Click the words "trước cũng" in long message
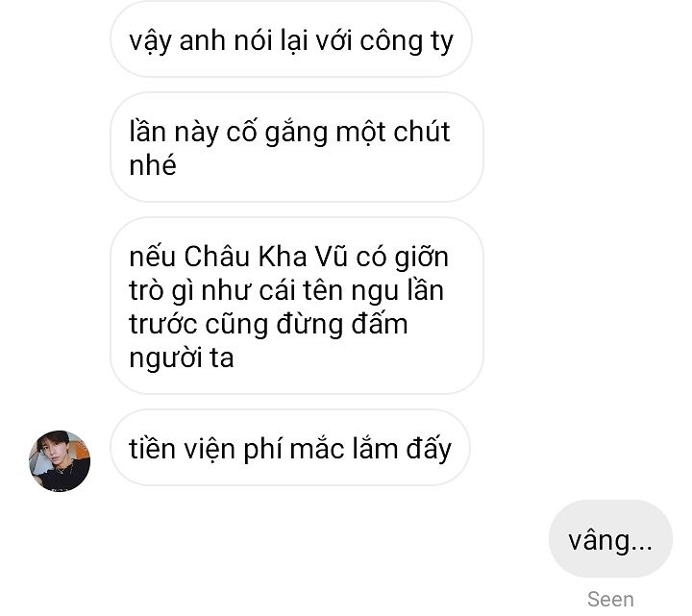 coord(199,324)
